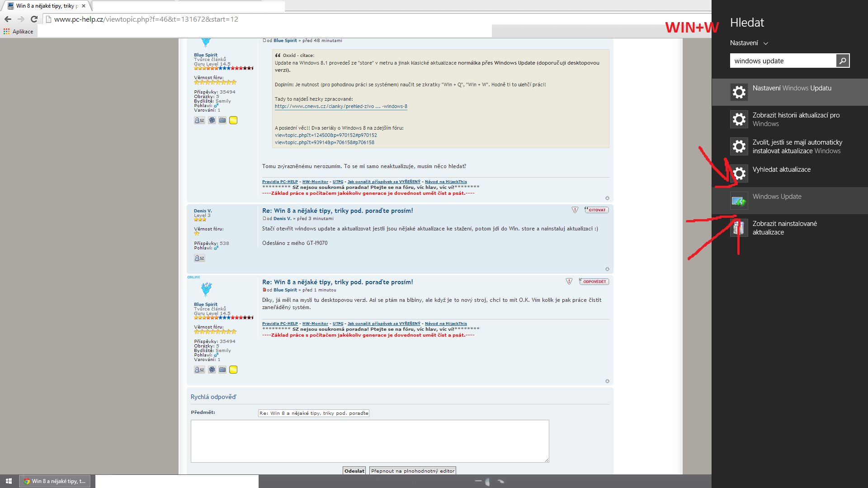The width and height of the screenshot is (868, 488).
Task: Click the search magnifier icon in Hledat panel
Action: (842, 61)
